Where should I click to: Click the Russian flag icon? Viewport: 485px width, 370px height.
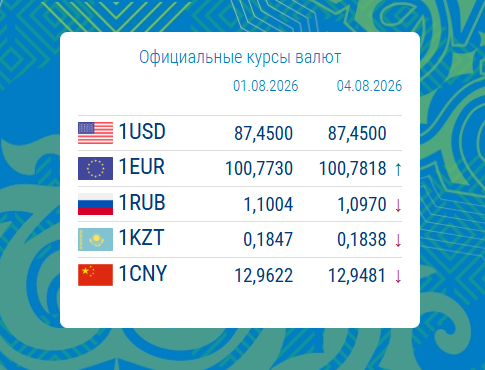coord(95,204)
